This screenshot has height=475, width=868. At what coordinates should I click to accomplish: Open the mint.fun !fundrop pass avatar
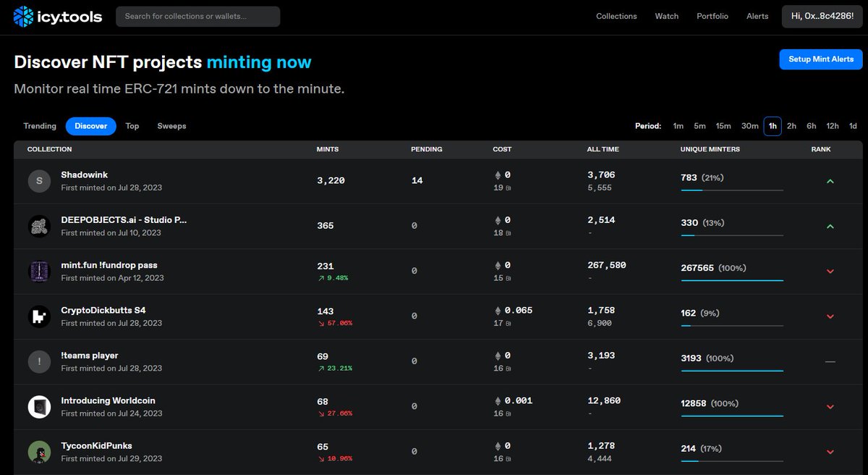click(39, 272)
